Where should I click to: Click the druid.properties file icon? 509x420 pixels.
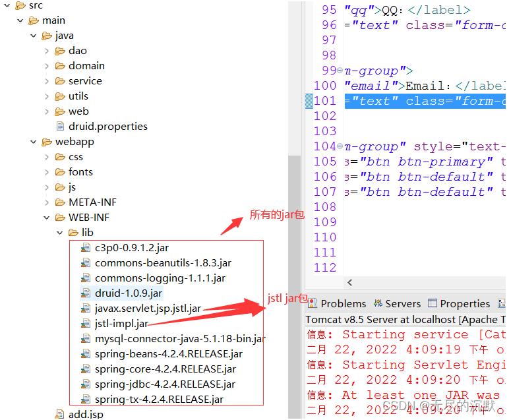point(60,127)
